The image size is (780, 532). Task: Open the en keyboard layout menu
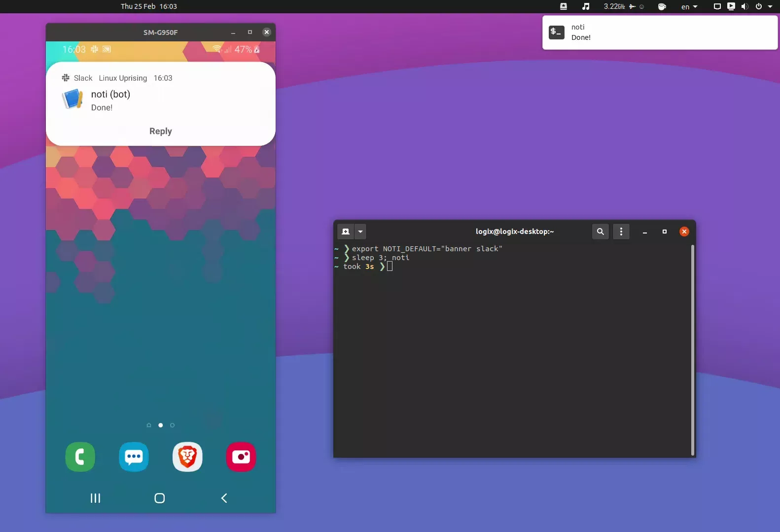coord(689,6)
